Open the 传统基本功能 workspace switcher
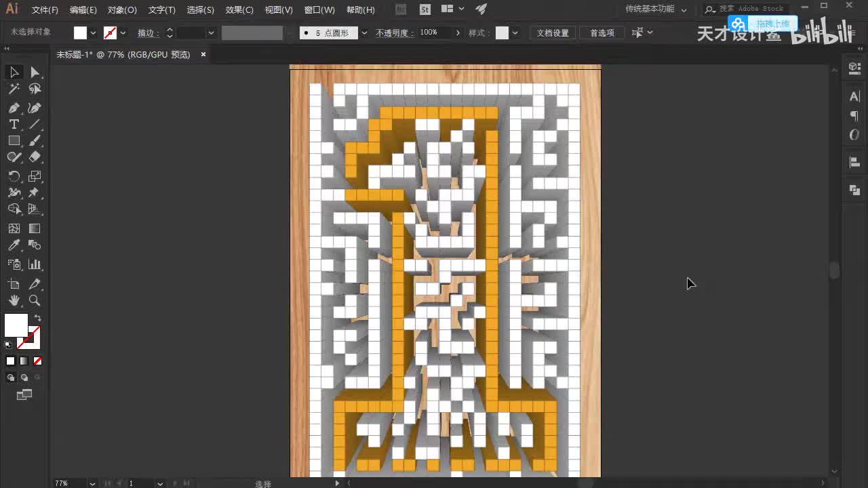The height and width of the screenshot is (488, 868). [x=656, y=9]
